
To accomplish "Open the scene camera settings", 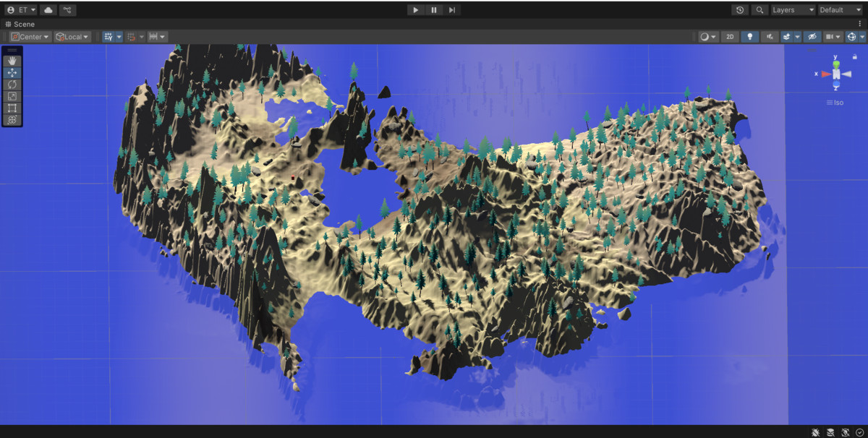I will click(833, 37).
